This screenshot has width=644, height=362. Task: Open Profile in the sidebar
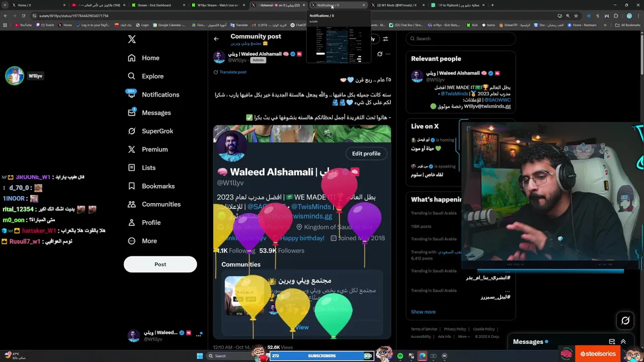coord(144,222)
